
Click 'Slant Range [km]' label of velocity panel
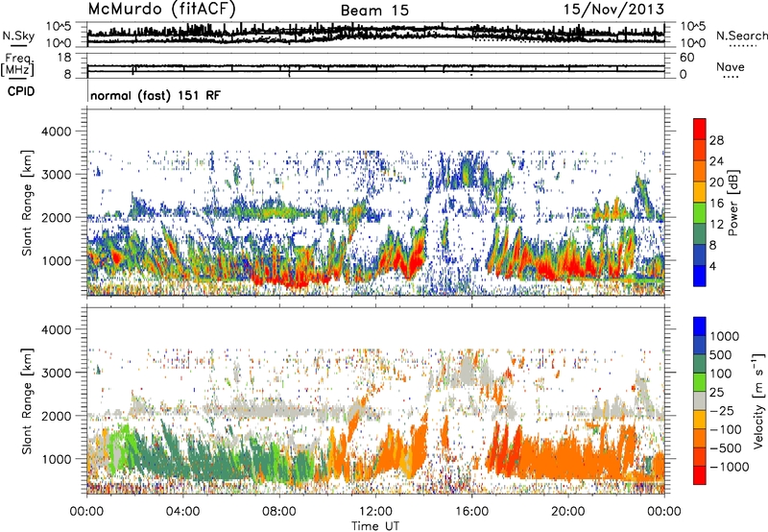click(27, 401)
